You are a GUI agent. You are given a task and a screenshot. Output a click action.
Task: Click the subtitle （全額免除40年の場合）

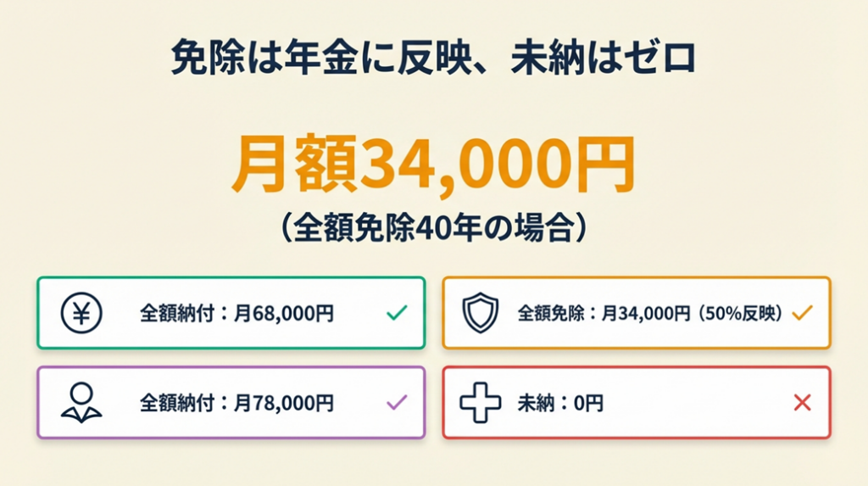click(x=433, y=228)
